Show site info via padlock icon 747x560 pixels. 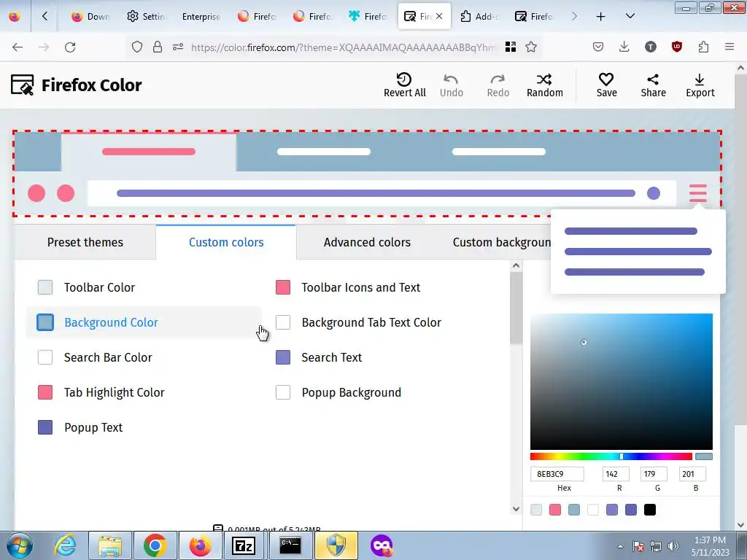click(x=158, y=47)
